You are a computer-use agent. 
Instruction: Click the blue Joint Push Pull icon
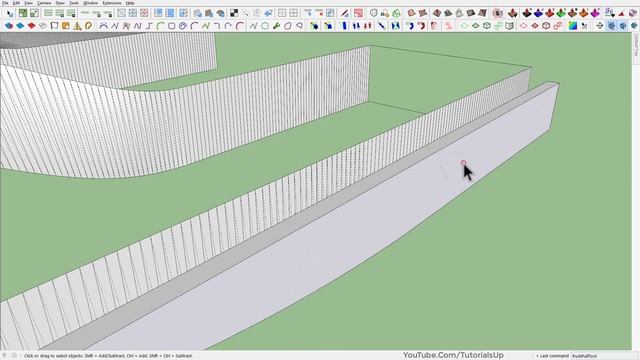[x=538, y=13]
